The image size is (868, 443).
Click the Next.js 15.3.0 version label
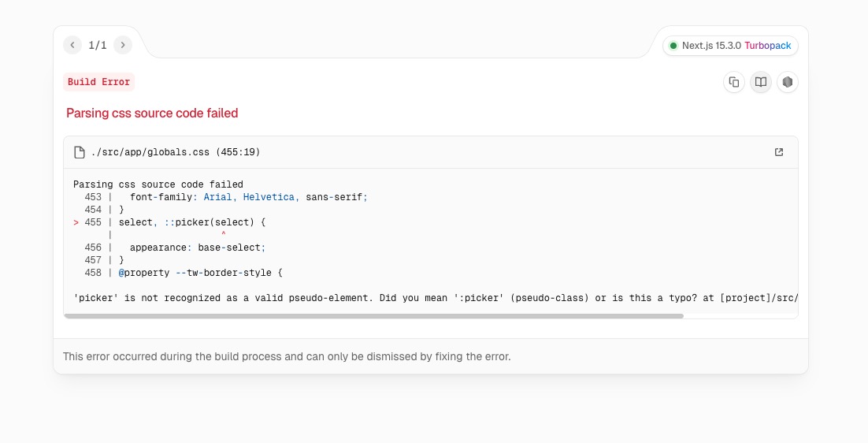(711, 46)
